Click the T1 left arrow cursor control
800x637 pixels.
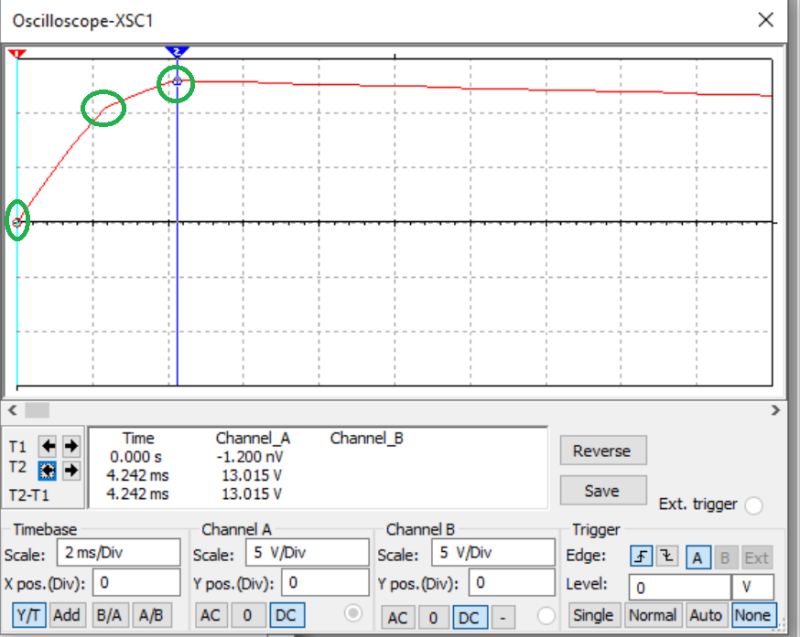(x=48, y=446)
